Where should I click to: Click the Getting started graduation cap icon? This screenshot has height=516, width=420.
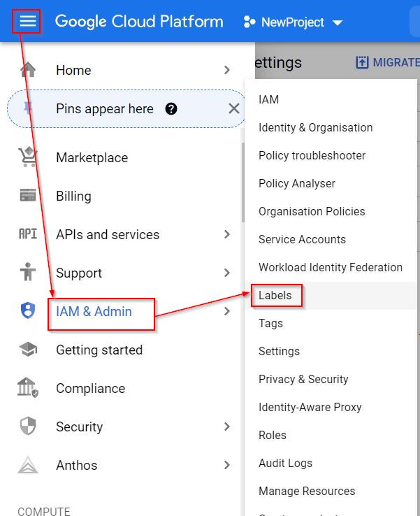[28, 350]
